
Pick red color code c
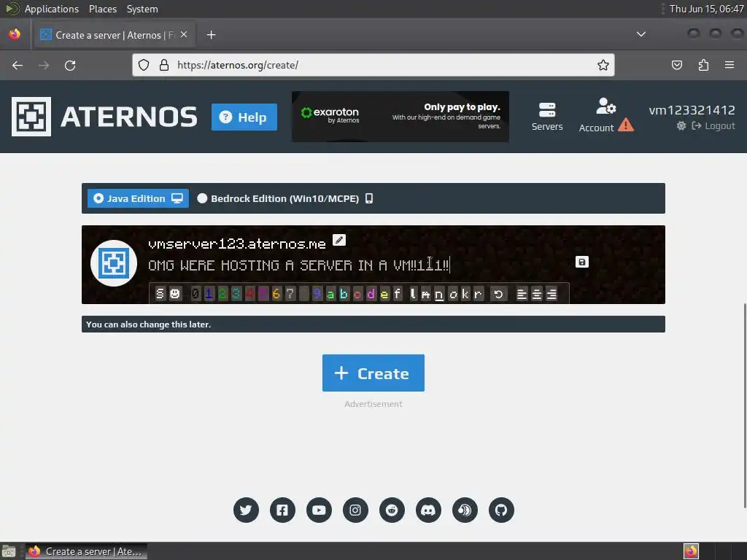(x=357, y=294)
